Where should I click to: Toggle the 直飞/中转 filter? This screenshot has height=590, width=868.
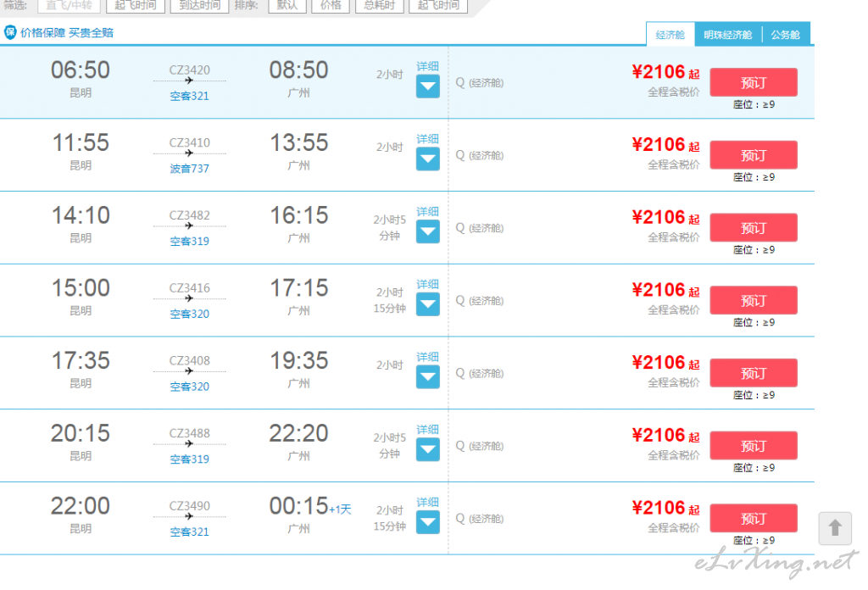[69, 6]
